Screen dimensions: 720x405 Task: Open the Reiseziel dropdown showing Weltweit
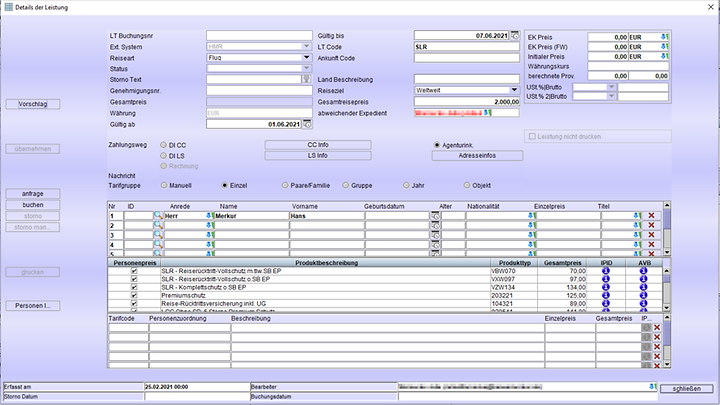point(512,90)
